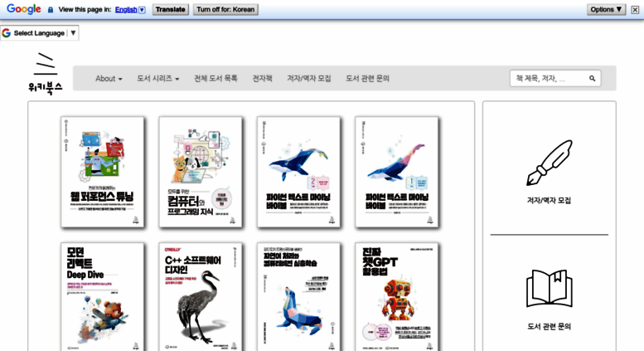The width and height of the screenshot is (644, 351).
Task: Click the Wikibooks logo
Action: (46, 73)
